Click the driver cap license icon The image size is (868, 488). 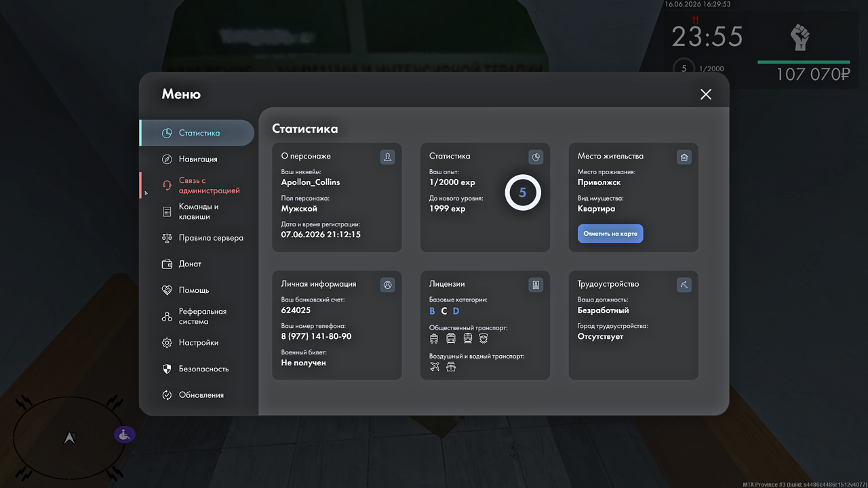[484, 338]
